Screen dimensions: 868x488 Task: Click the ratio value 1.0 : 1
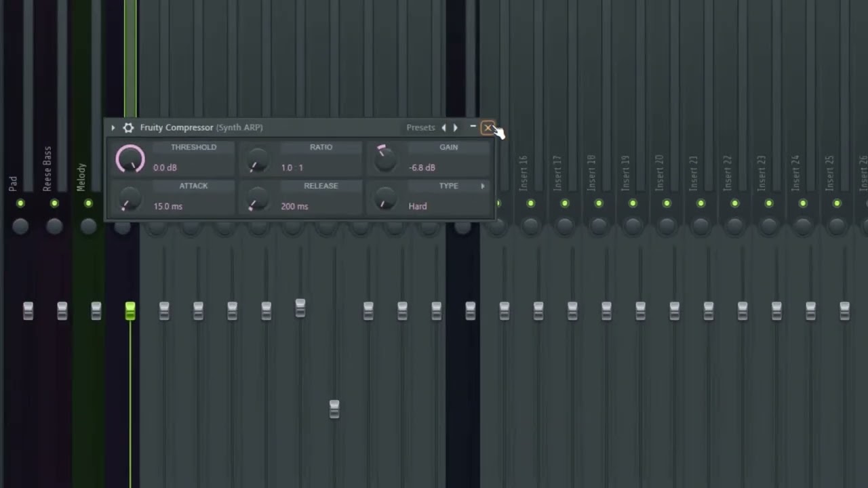pos(292,167)
